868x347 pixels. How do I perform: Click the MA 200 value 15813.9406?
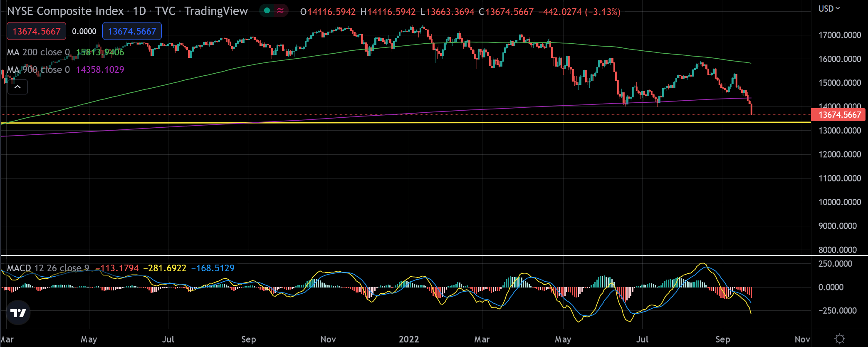[100, 52]
